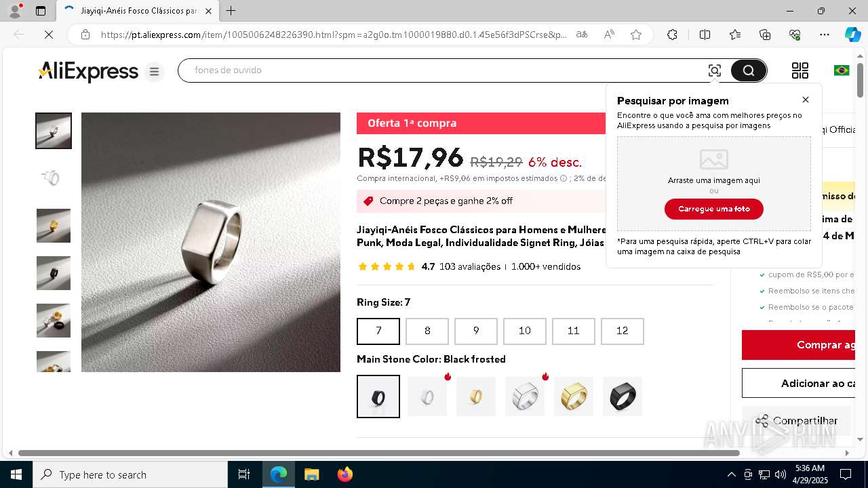The height and width of the screenshot is (488, 868).
Task: Open the browser Extensions puzzle icon
Action: coord(672,35)
